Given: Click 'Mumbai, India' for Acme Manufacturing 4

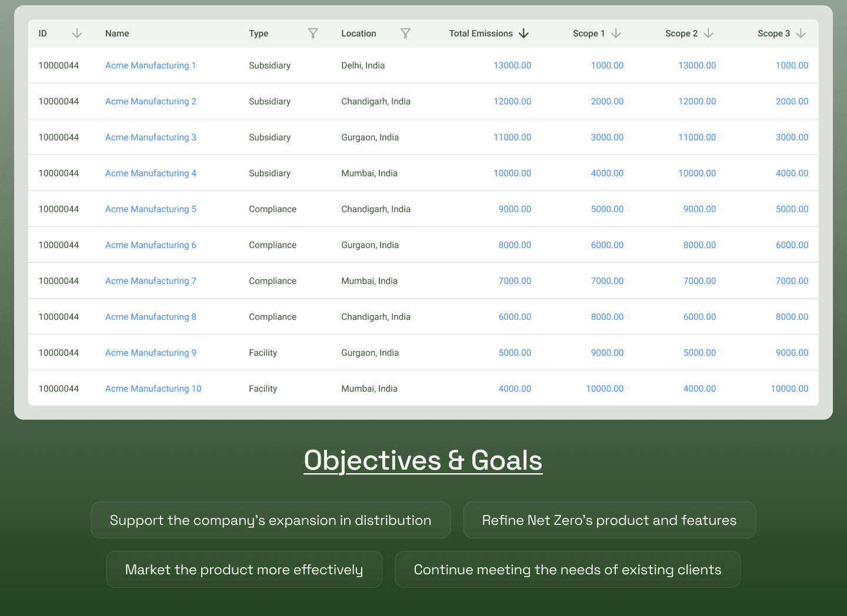Looking at the screenshot, I should (369, 173).
